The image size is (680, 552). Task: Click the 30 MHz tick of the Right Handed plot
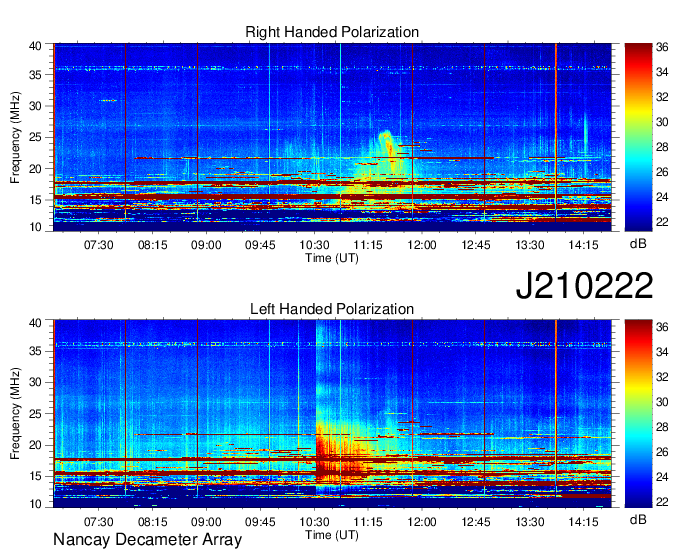(x=35, y=106)
